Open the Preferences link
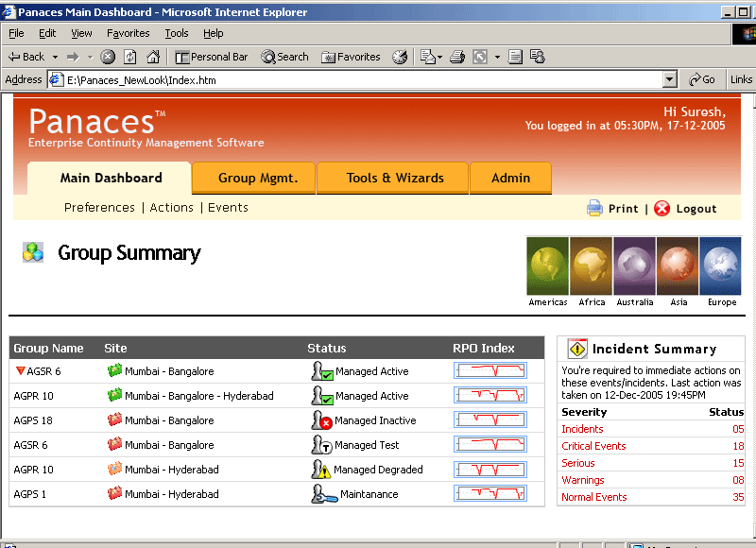The height and width of the screenshot is (548, 756). [99, 207]
